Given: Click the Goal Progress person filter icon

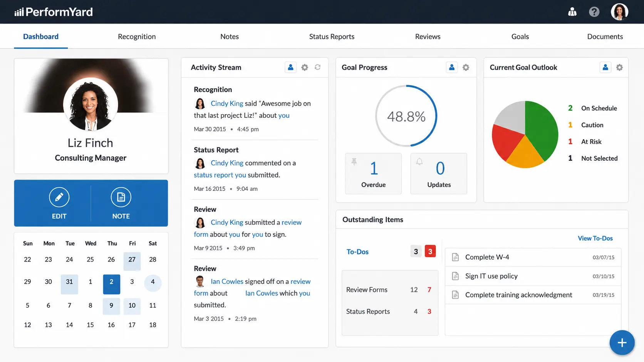Looking at the screenshot, I should pyautogui.click(x=452, y=67).
